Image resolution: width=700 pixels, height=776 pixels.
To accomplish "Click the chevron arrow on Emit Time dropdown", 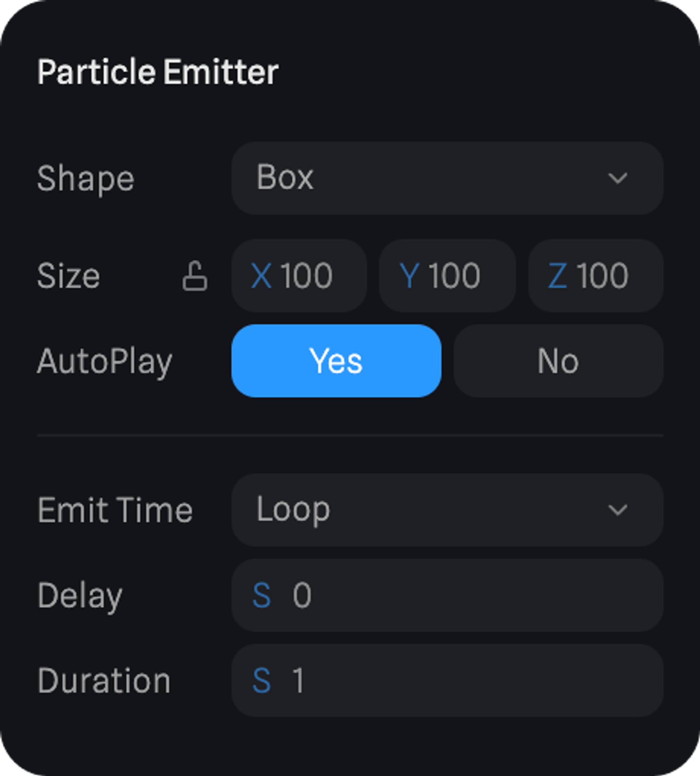I will (x=617, y=510).
